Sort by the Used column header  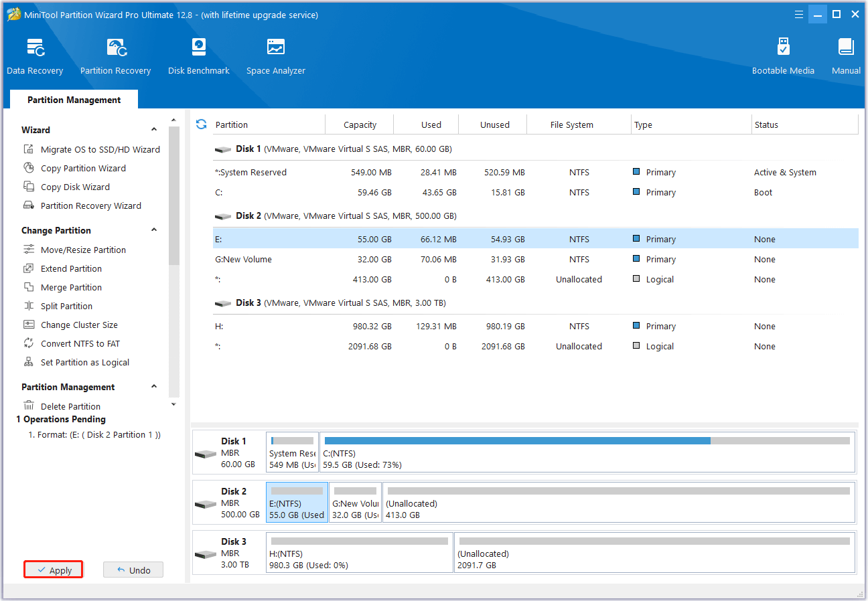tap(427, 124)
